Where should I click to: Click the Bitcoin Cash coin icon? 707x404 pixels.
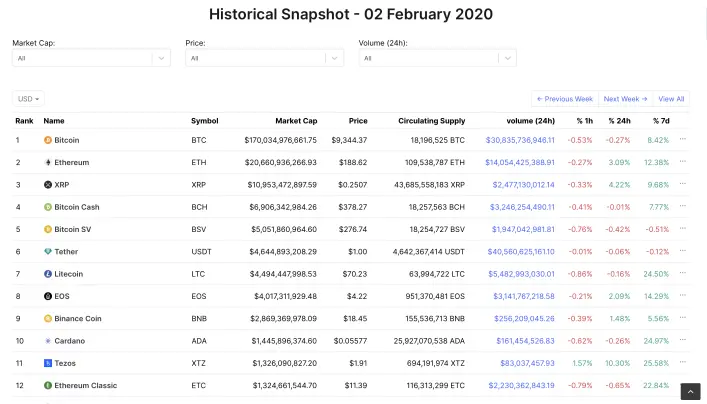tap(48, 207)
